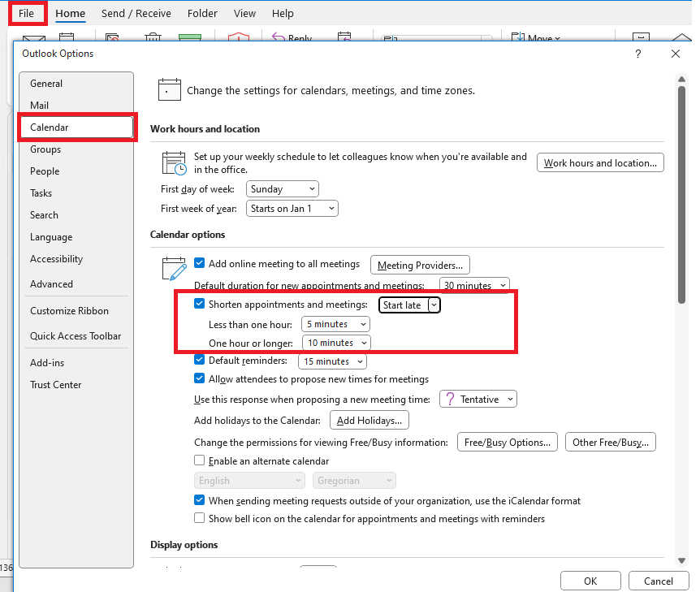Click the Move button in ribbon

click(x=536, y=37)
